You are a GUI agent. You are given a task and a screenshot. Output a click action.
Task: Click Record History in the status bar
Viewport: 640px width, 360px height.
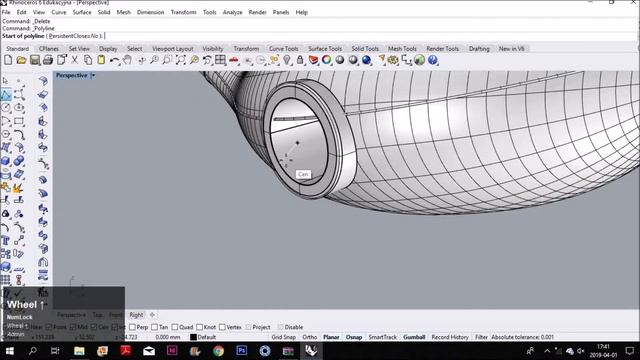click(450, 337)
